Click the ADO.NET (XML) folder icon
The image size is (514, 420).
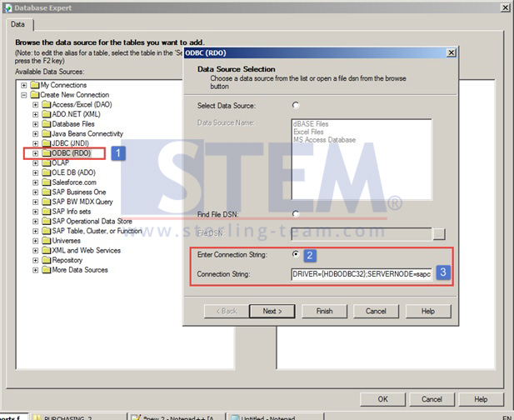click(47, 114)
